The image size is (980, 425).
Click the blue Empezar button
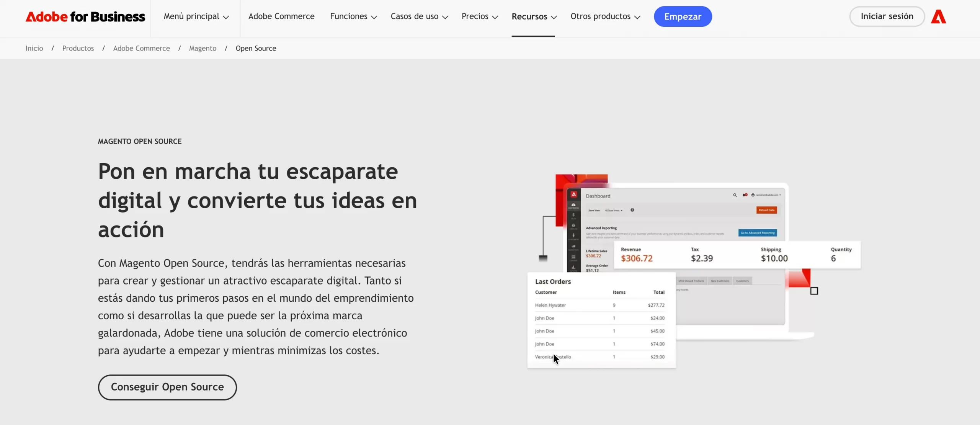coord(683,16)
